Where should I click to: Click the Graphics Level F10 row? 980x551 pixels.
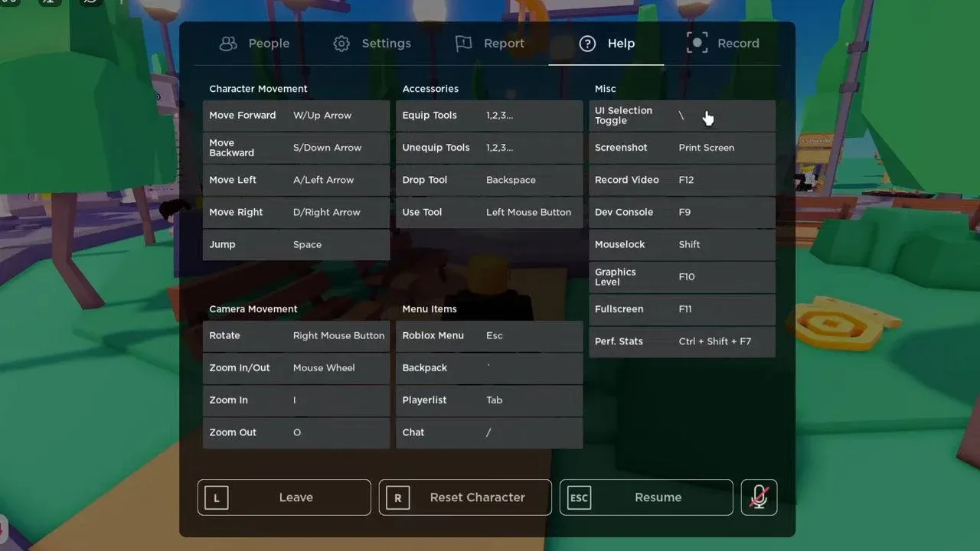pos(682,277)
